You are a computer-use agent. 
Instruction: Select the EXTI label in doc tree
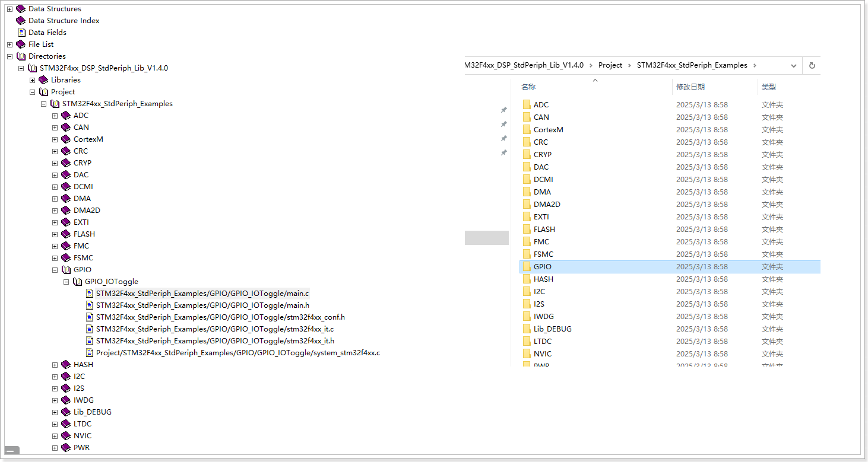(x=81, y=222)
